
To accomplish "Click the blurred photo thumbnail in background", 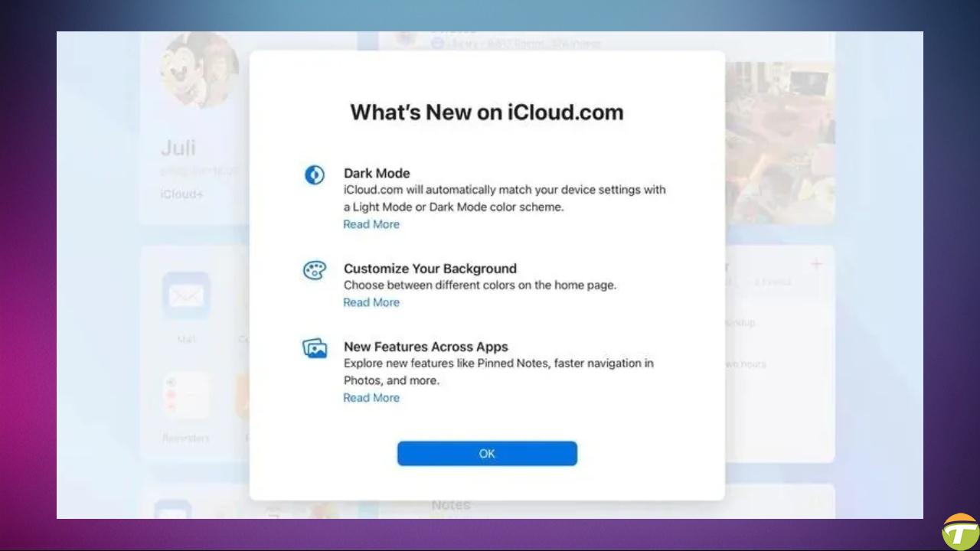I will [779, 143].
